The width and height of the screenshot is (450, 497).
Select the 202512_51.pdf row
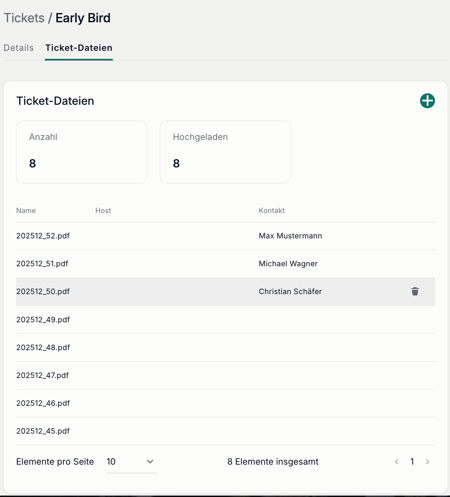225,264
